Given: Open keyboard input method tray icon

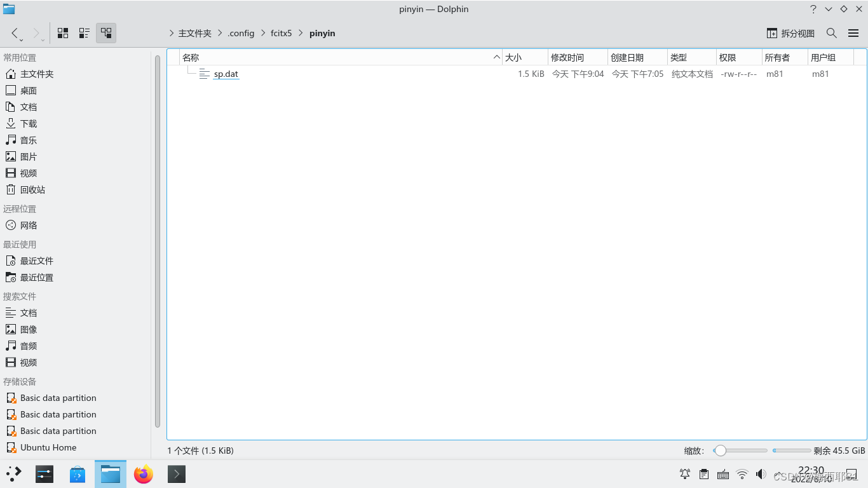Looking at the screenshot, I should pos(723,474).
